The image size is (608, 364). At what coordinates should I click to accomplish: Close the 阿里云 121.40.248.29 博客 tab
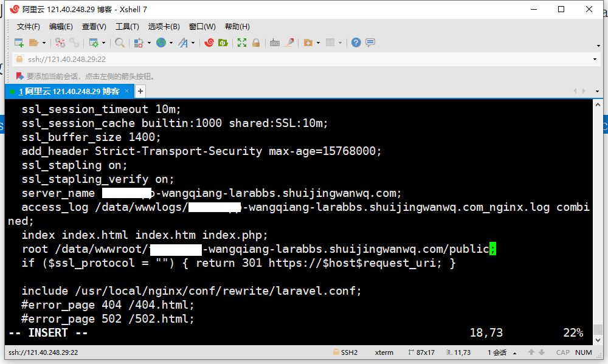click(126, 91)
